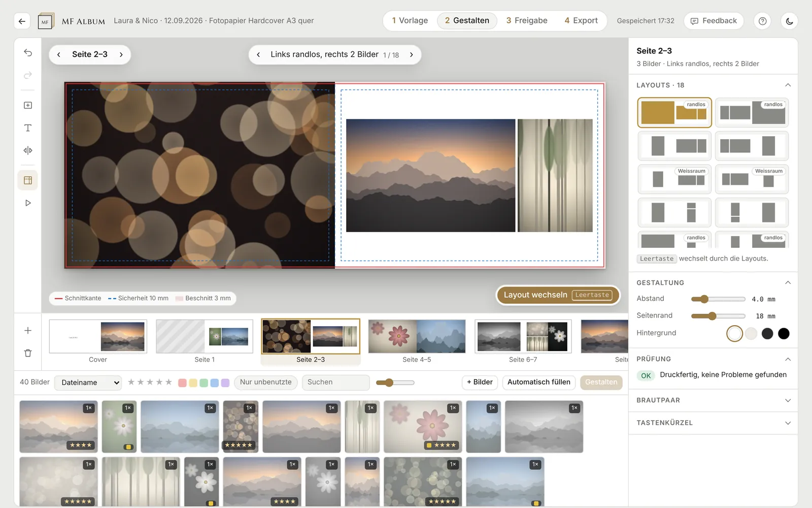Toggle the pink color label filter
Screen dimensions: 812x508
pos(183,383)
